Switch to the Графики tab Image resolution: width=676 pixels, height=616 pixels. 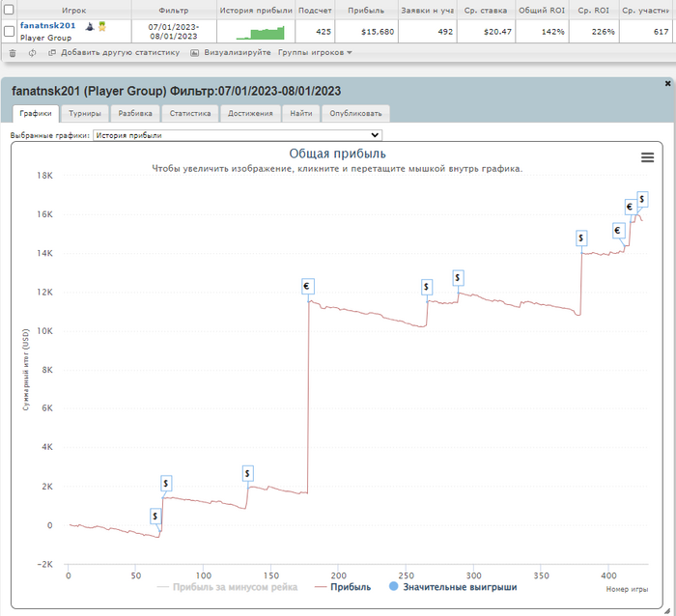(x=36, y=113)
